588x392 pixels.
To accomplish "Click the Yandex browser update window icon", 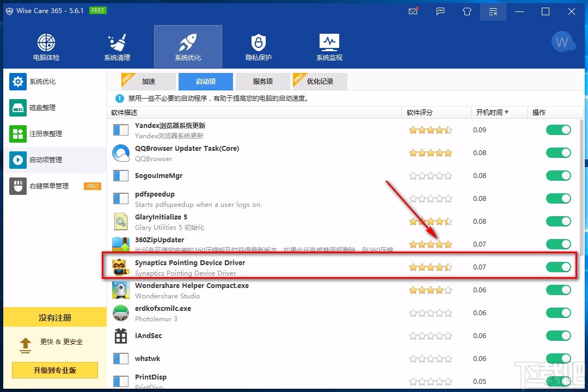I will click(x=121, y=130).
